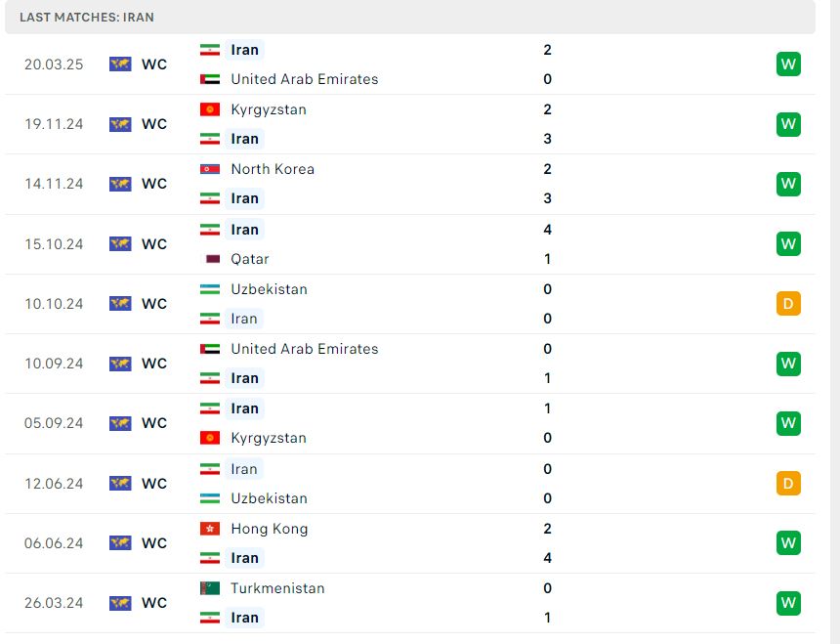Screen dimensions: 840x644
Task: Click the score 4 for Iran vs Qatar
Action: [548, 230]
